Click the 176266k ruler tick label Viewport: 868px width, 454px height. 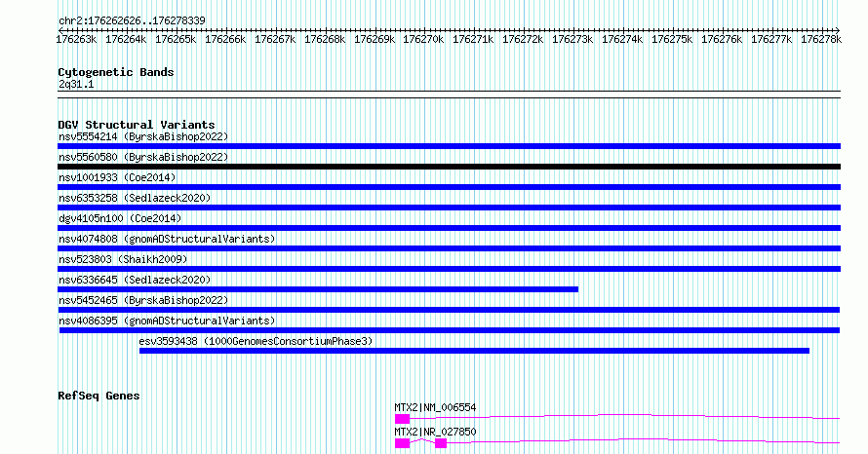tap(225, 39)
